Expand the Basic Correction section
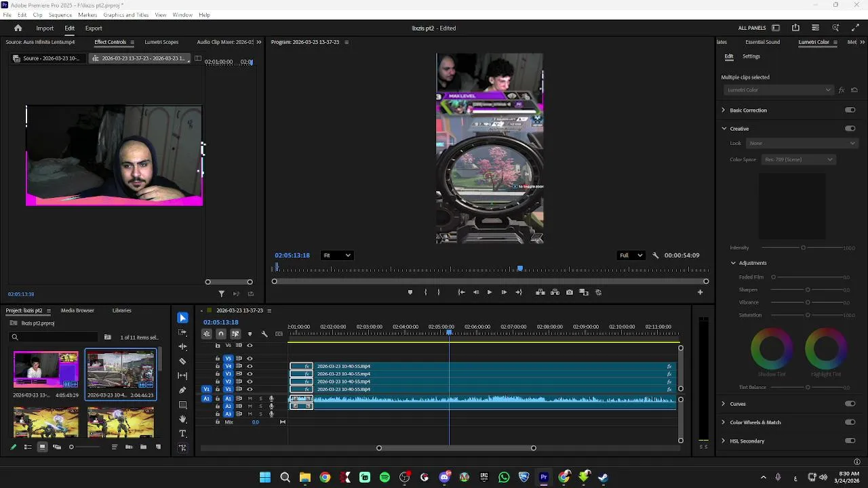This screenshot has height=488, width=868. click(723, 110)
